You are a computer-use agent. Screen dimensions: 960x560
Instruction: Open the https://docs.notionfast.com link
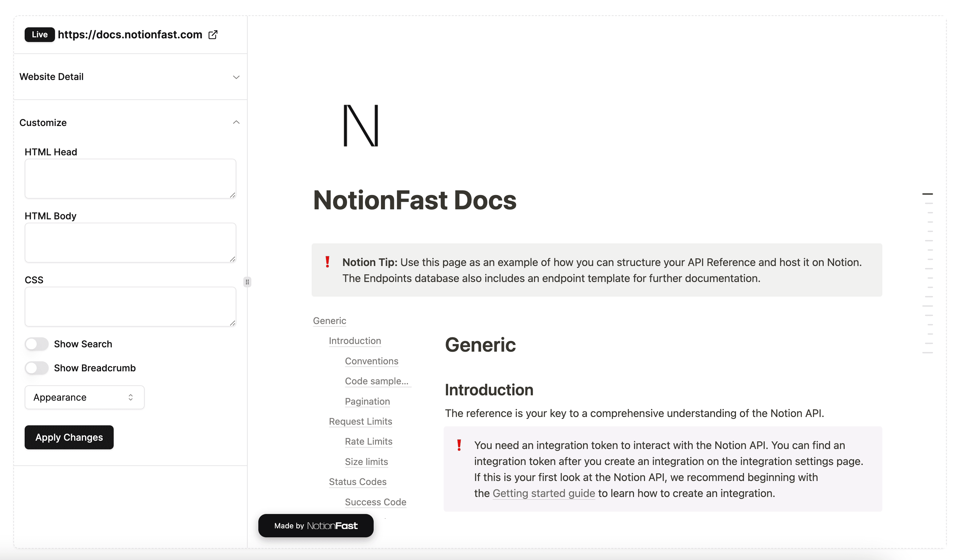click(x=130, y=35)
